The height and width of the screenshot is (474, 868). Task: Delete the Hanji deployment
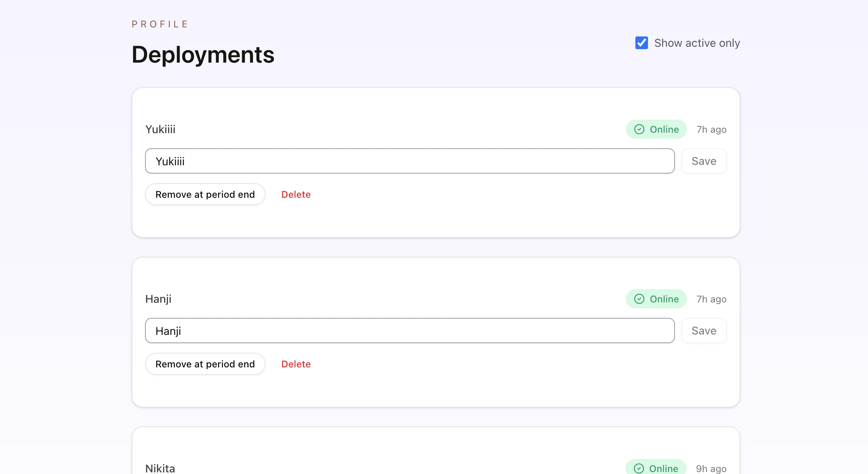point(296,364)
